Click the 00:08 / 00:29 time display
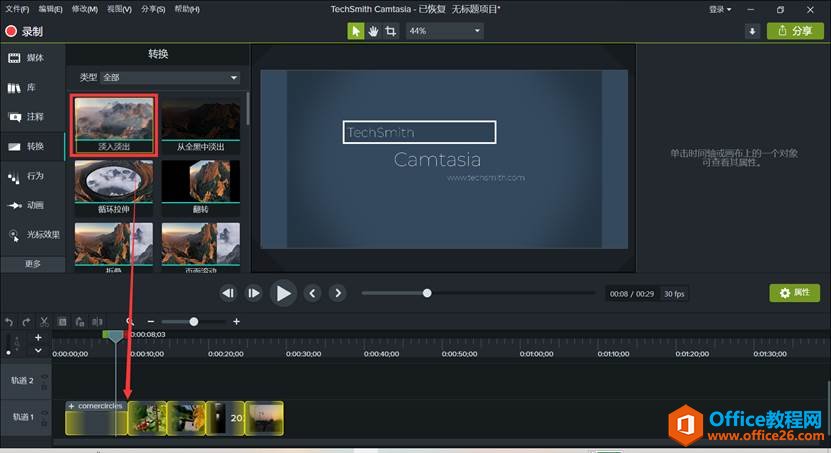Screen dimensions: 831x453 (x=632, y=294)
